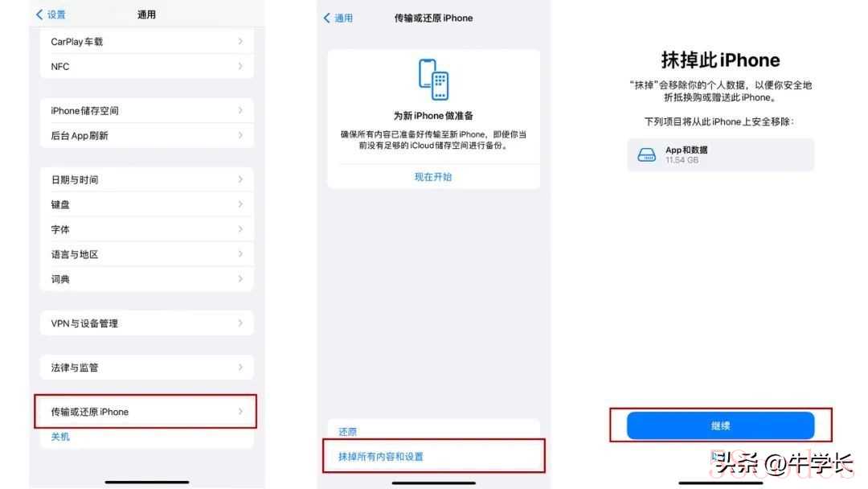Image resolution: width=868 pixels, height=489 pixels.
Task: Tap the back chevron to 设置
Action: [x=39, y=14]
